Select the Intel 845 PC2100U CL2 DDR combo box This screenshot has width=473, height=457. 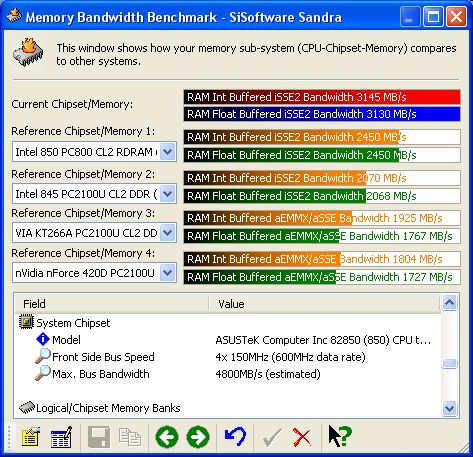pos(94,194)
